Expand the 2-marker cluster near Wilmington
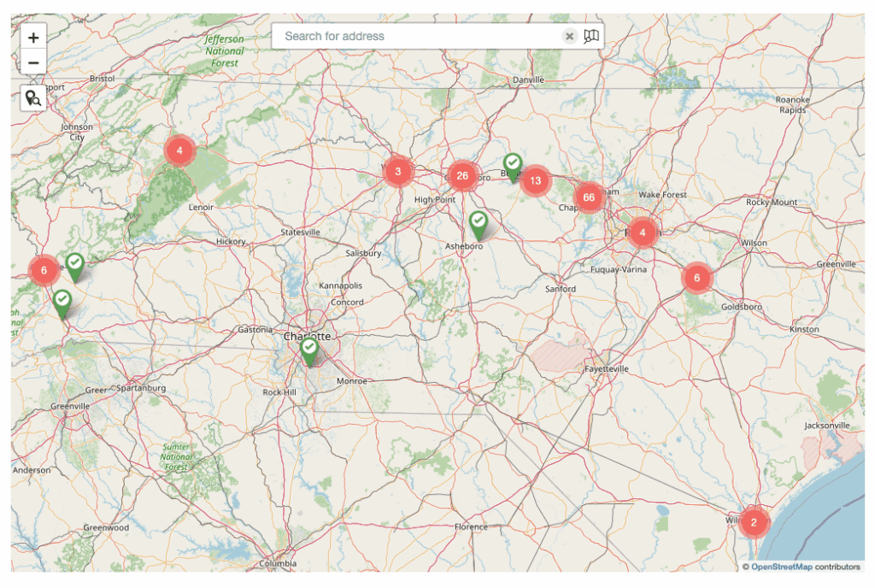The height and width of the screenshot is (588, 875). tap(754, 521)
